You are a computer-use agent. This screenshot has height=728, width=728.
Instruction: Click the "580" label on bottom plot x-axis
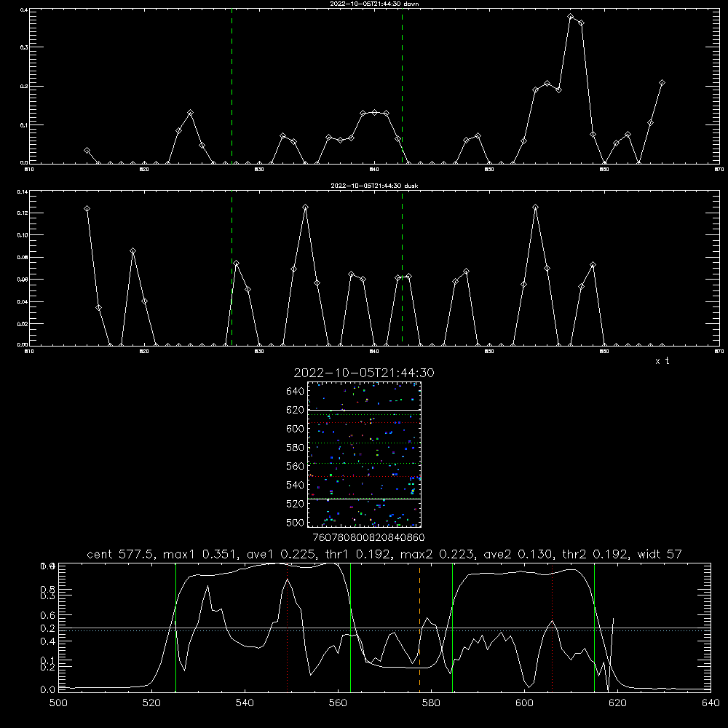tap(431, 703)
